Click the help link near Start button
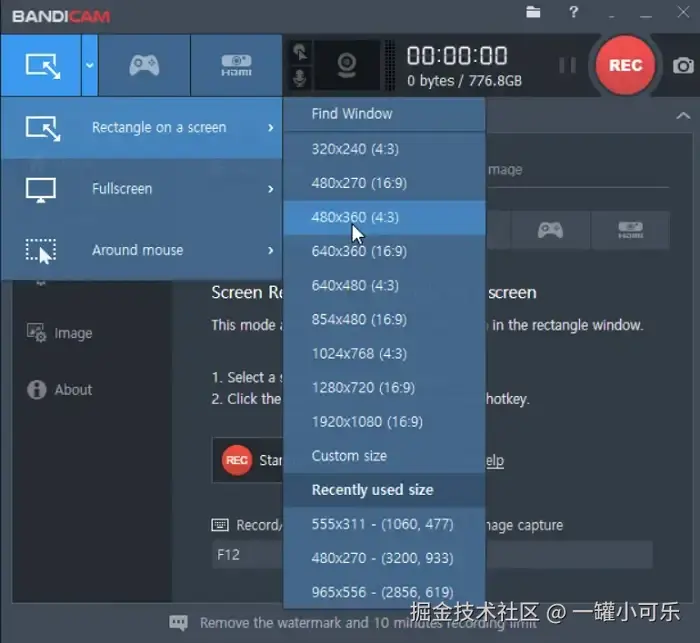 495,460
